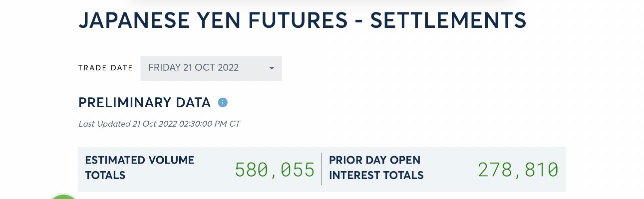The height and width of the screenshot is (199, 644).
Task: Open the FRIDAY 21 OCT 2022 date selector
Action: point(211,68)
